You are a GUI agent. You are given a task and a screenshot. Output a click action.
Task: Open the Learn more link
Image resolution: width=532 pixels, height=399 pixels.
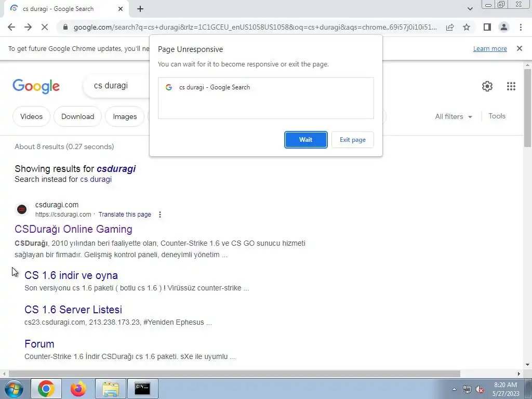(490, 48)
